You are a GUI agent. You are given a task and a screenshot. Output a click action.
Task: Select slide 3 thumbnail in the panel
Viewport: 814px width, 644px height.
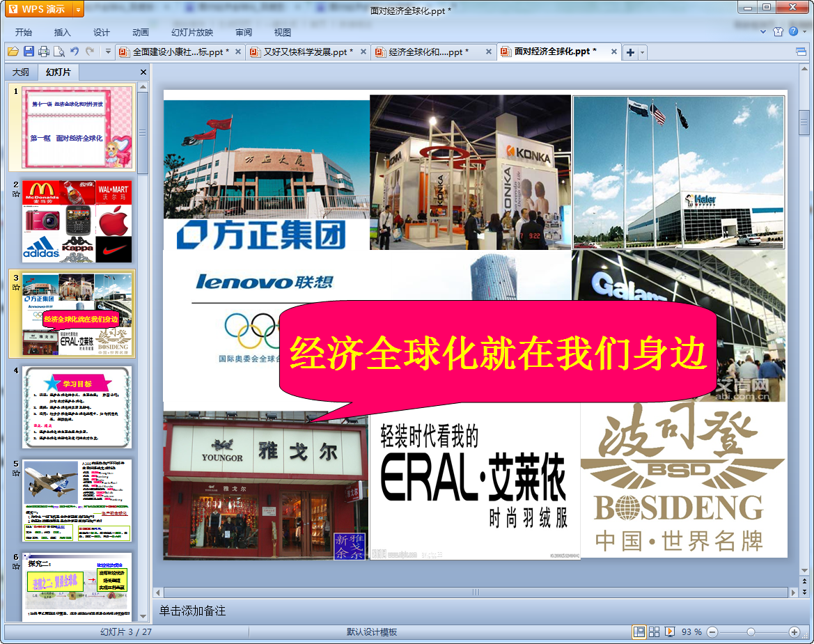pos(77,314)
